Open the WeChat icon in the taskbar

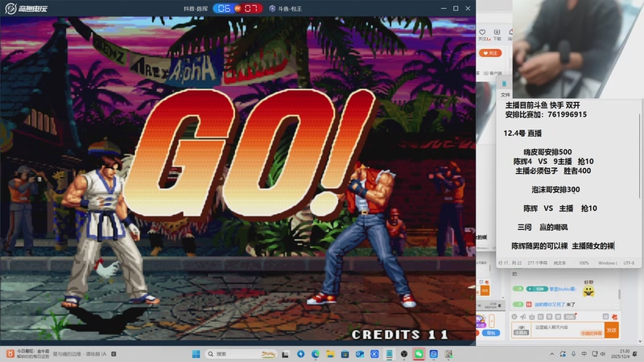pos(419,354)
